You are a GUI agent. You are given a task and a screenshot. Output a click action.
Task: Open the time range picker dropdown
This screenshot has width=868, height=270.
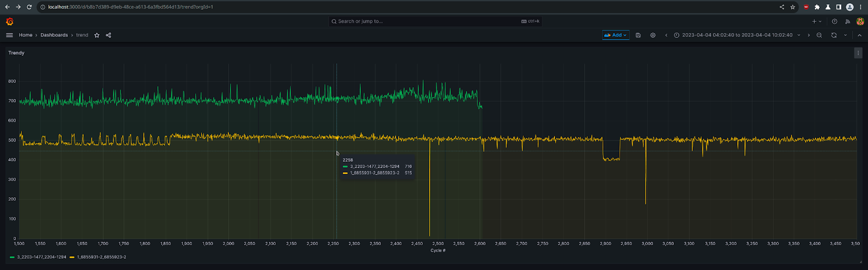[x=737, y=35]
